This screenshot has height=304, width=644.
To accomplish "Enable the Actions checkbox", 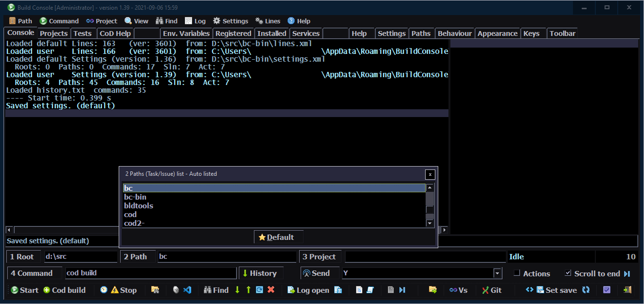I will [x=517, y=273].
